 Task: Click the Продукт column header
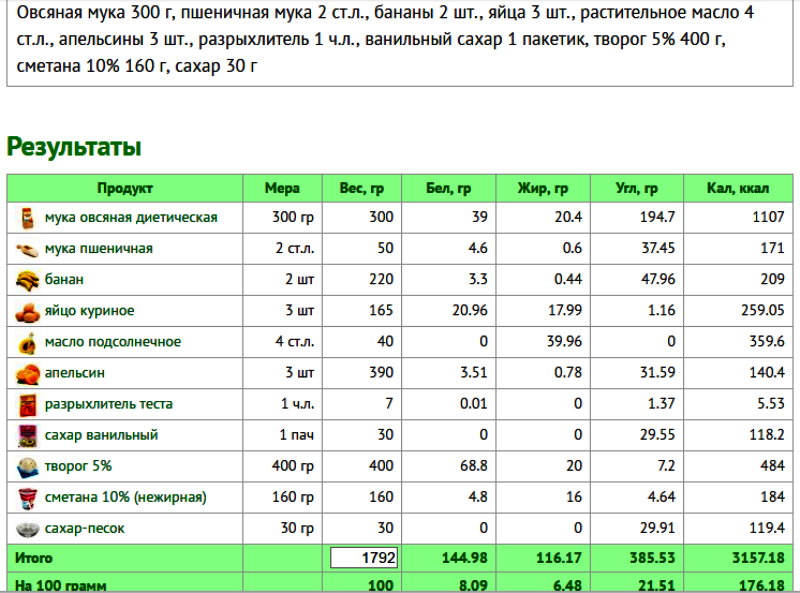pos(125,188)
